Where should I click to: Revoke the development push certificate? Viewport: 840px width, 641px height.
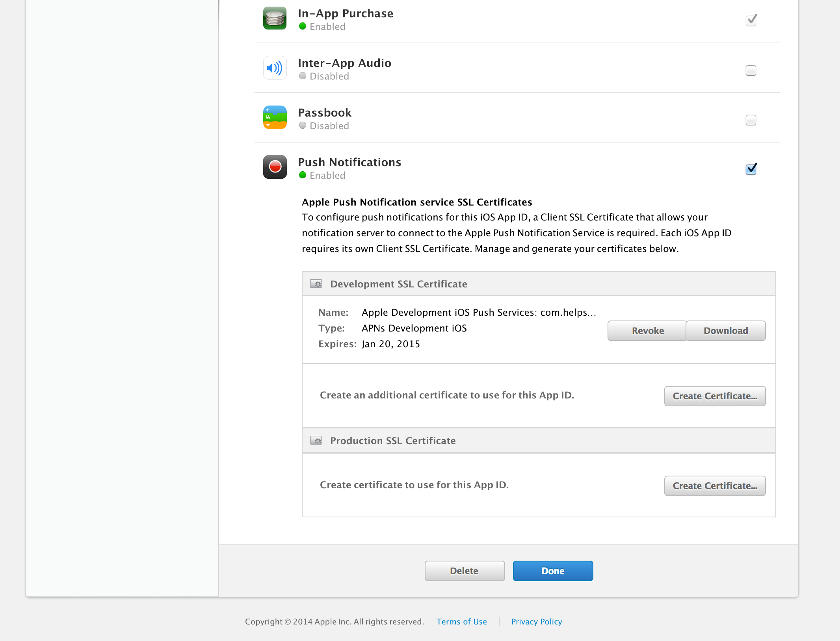pyautogui.click(x=647, y=331)
